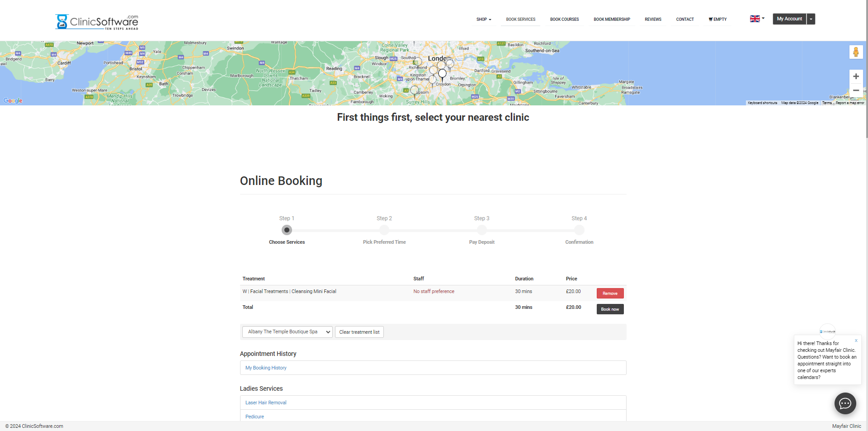Viewport: 868px width, 431px height.
Task: Click the Google logo on the map
Action: [x=13, y=100]
